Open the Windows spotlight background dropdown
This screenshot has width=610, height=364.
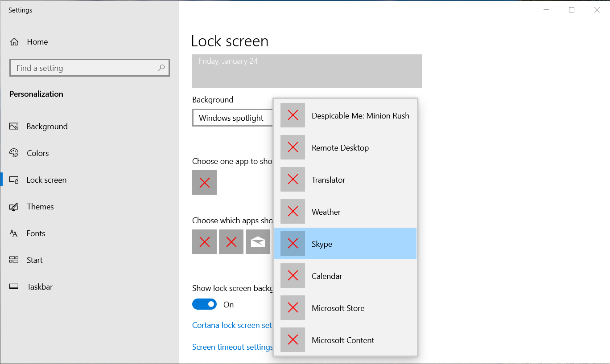click(x=232, y=118)
